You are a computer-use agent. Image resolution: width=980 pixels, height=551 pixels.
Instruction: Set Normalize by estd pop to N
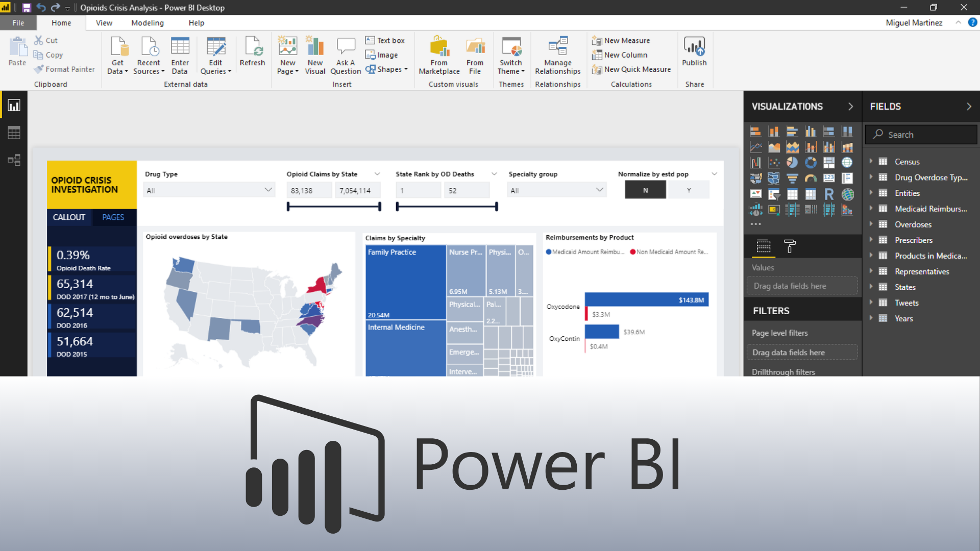coord(645,190)
